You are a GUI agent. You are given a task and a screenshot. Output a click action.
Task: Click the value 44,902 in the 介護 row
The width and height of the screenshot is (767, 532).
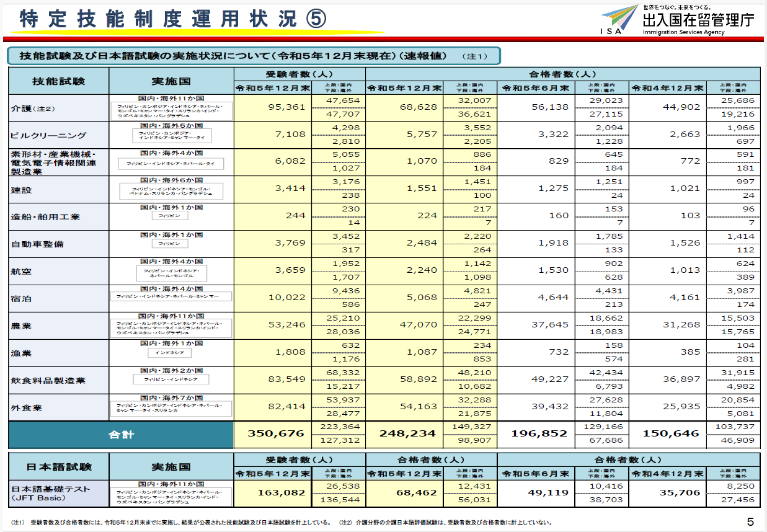[x=680, y=107]
